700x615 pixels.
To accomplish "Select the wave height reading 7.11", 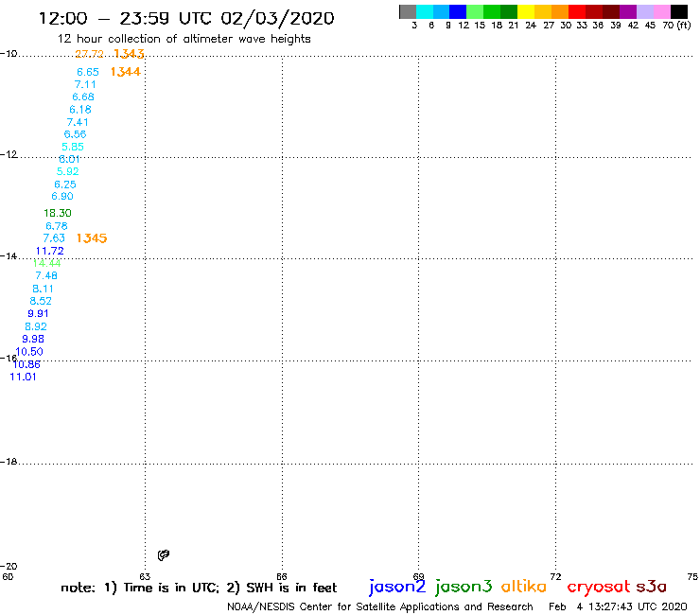I will click(x=85, y=84).
